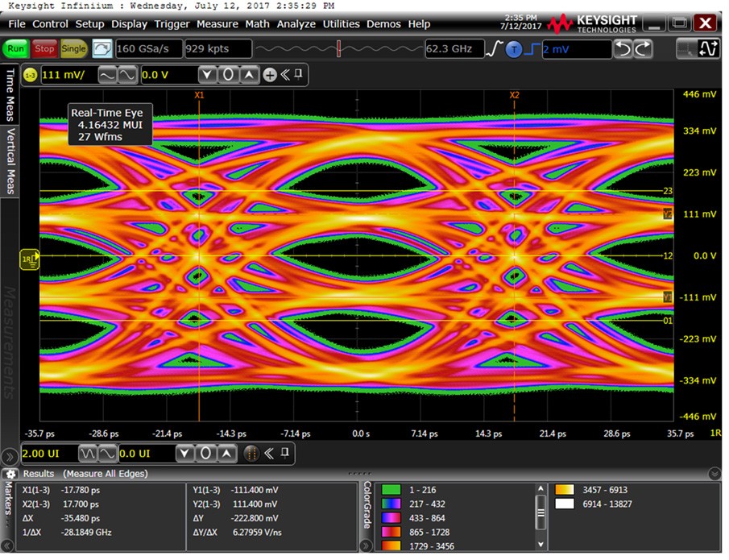Click the Redo arrow button
The image size is (729, 560).
point(643,49)
